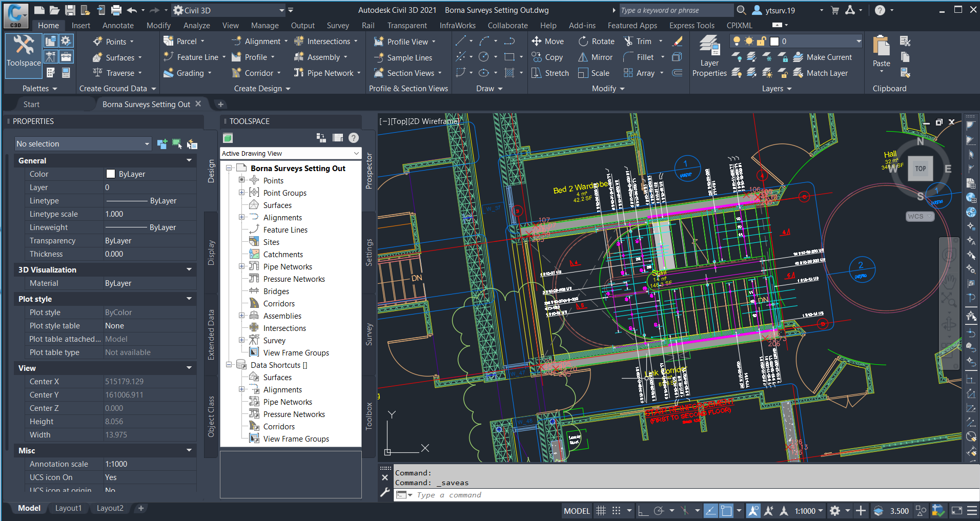Select the Trim tool
This screenshot has width=980, height=521.
click(638, 41)
